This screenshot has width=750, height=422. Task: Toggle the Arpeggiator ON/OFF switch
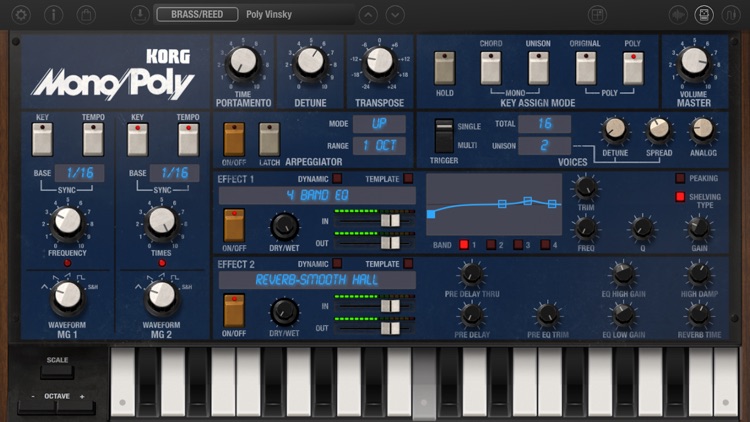(234, 139)
